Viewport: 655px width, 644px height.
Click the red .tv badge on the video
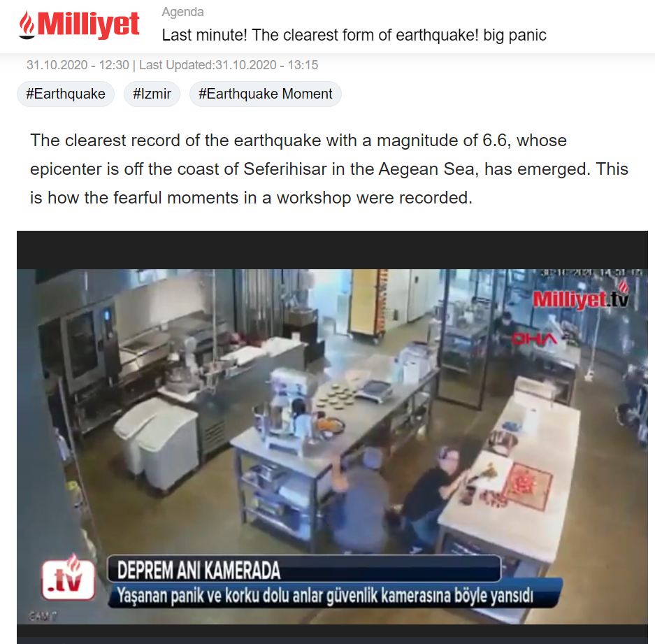[69, 578]
